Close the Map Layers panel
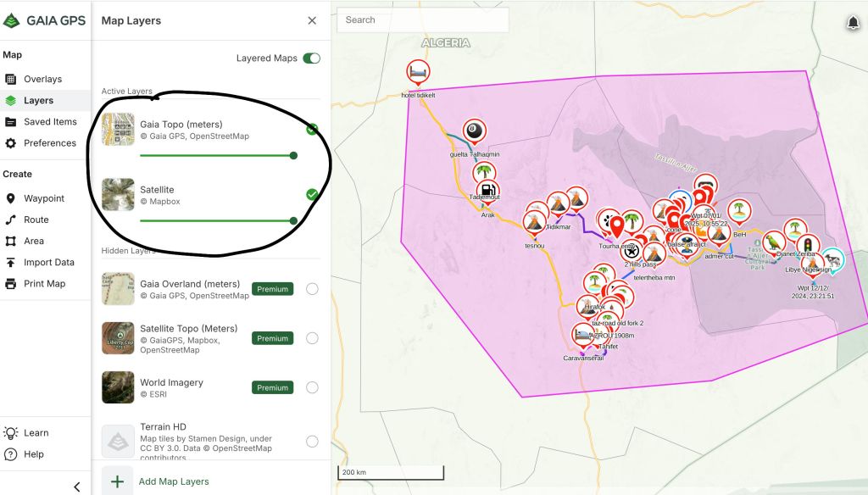868x495 pixels. pyautogui.click(x=312, y=21)
